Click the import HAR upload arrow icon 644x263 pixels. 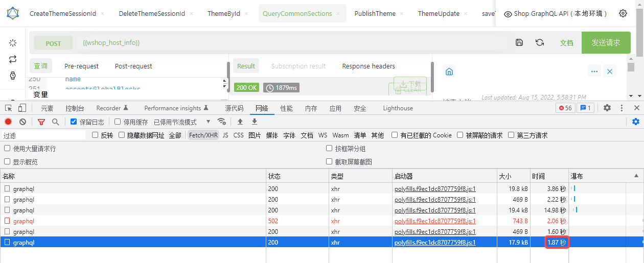point(240,122)
